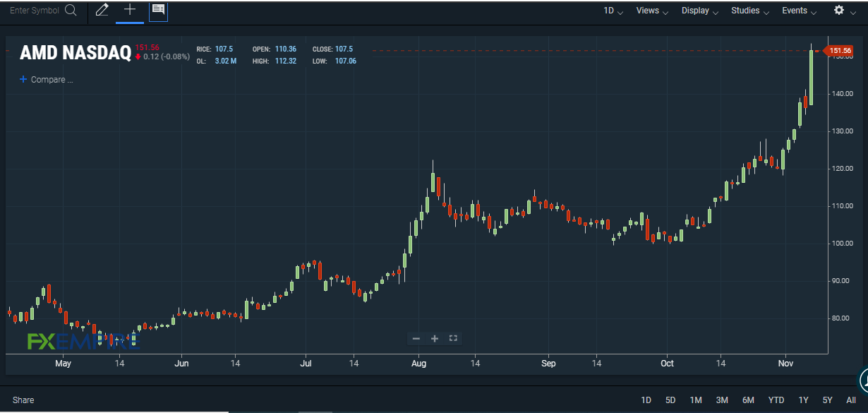Click the HIGH value 112.32
The width and height of the screenshot is (868, 413).
pyautogui.click(x=285, y=61)
